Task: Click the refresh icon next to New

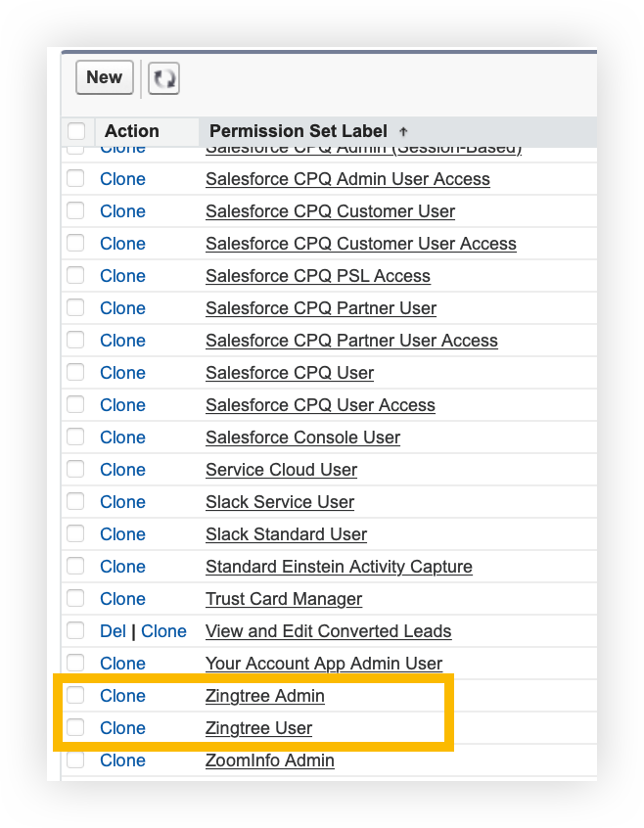Action: pos(163,77)
